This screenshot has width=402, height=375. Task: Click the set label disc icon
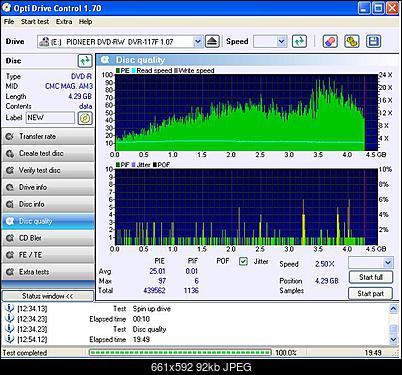(85, 118)
